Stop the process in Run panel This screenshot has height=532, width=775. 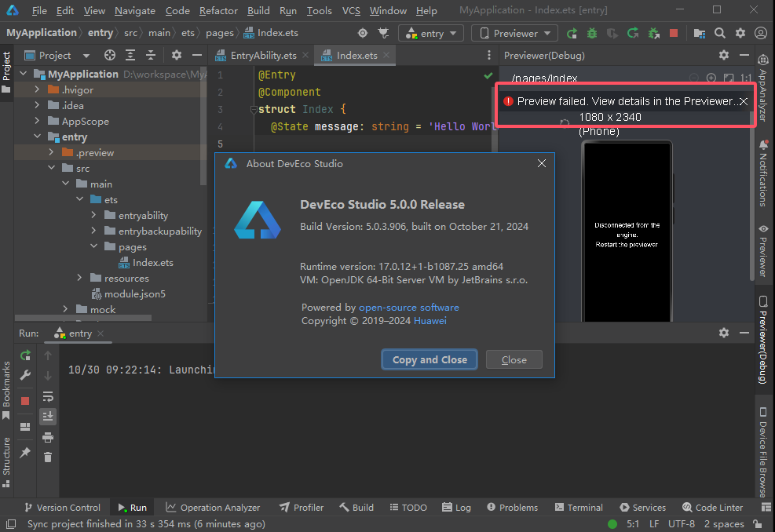[x=25, y=401]
